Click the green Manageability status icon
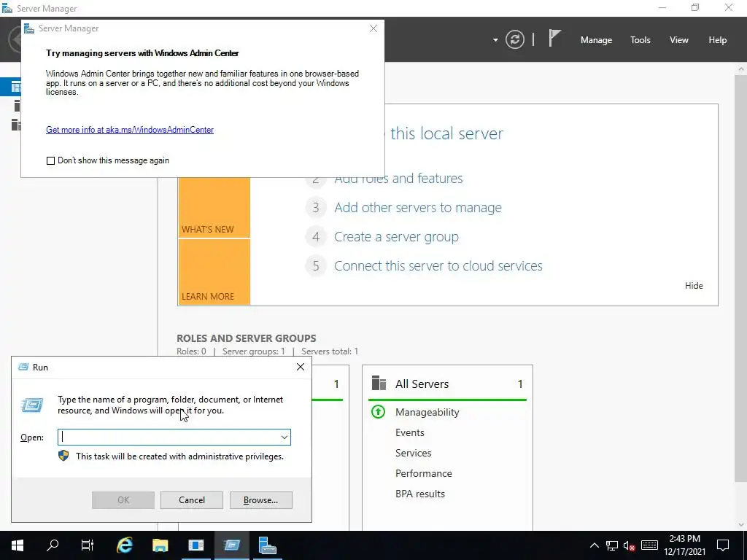This screenshot has width=747, height=560. click(379, 412)
